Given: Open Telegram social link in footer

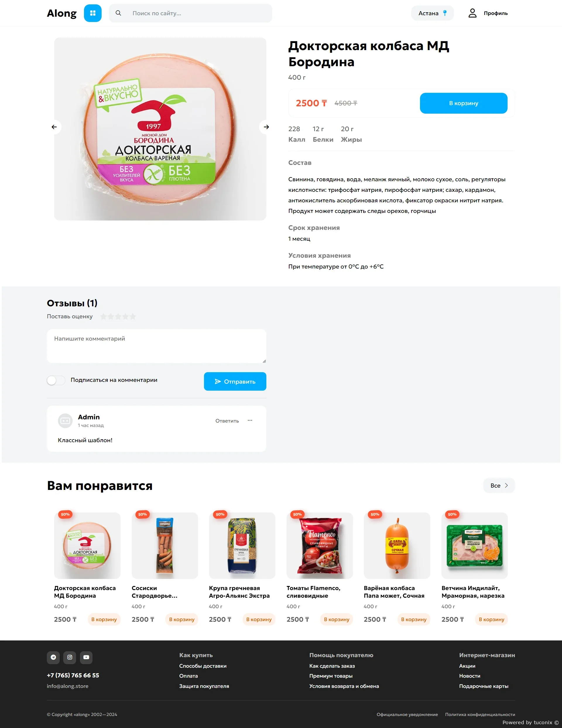Looking at the screenshot, I should coord(53,657).
